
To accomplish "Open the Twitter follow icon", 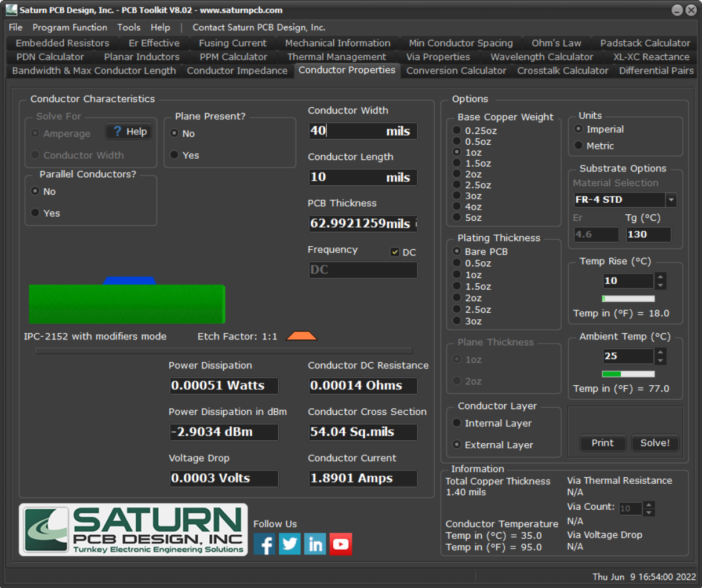I will click(x=290, y=544).
